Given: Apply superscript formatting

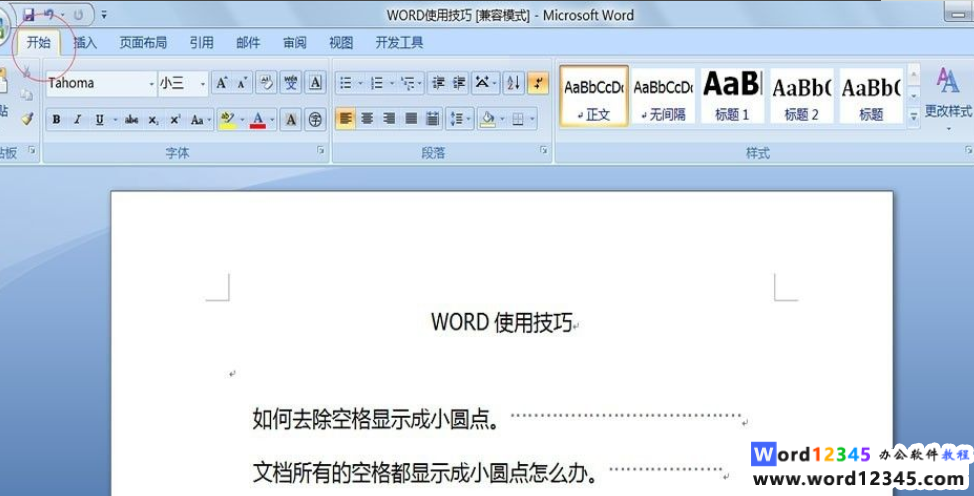Looking at the screenshot, I should coord(175,120).
